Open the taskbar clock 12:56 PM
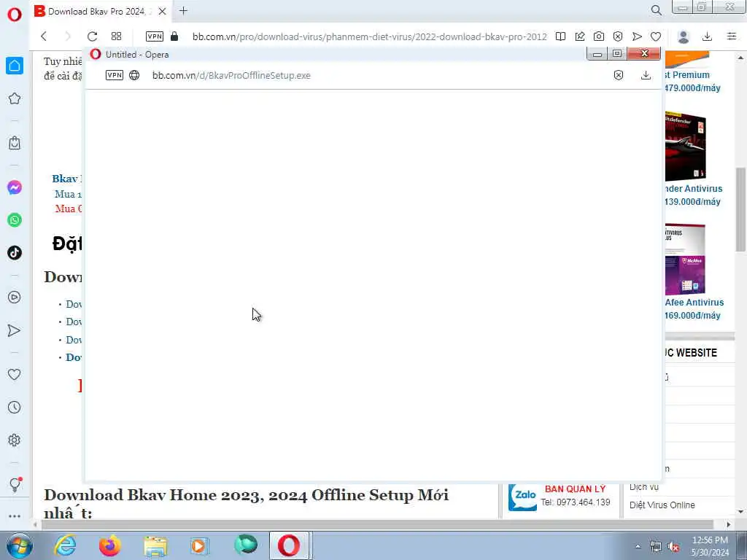This screenshot has height=560, width=747. pos(710,545)
